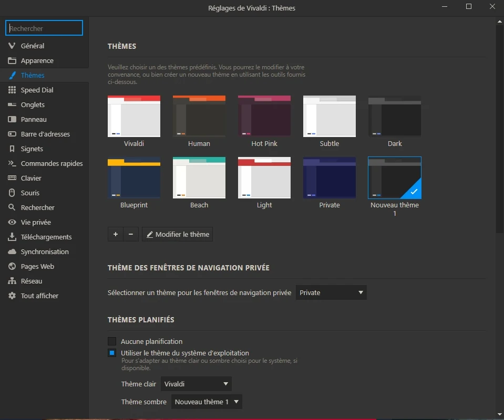Select the Thèmes label in sidebar

[33, 75]
